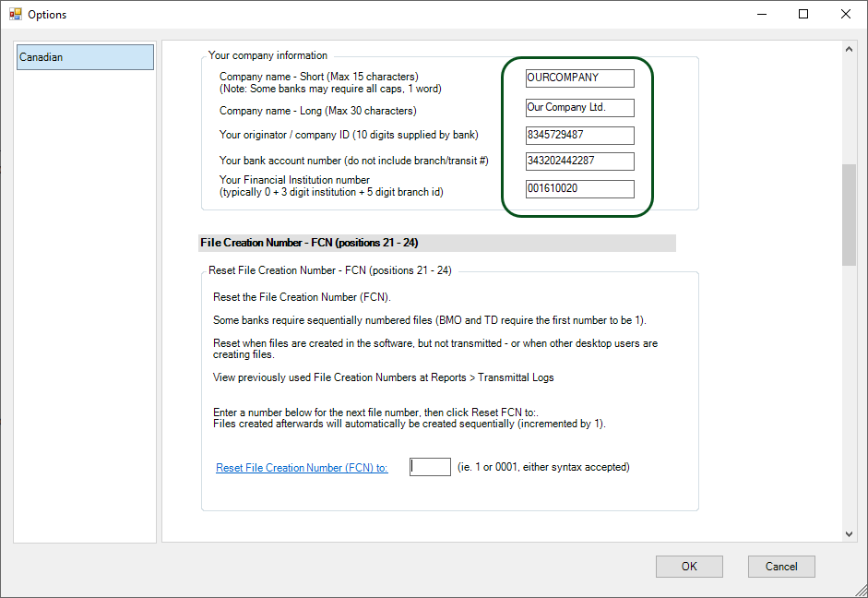This screenshot has width=868, height=598.
Task: Click the empty FCN number entry box
Action: click(429, 466)
